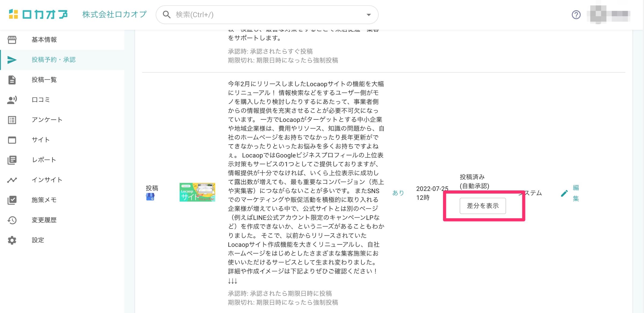The image size is (644, 313).
Task: Click the 編集 link
Action: [x=576, y=193]
